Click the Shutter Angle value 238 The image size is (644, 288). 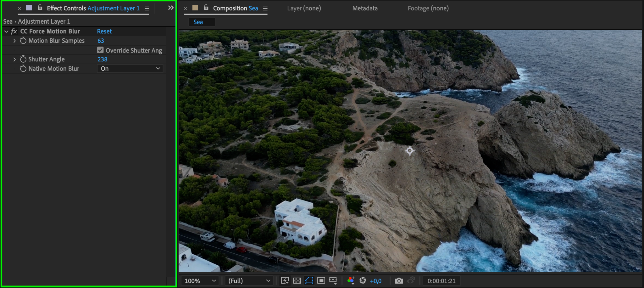[x=102, y=59]
